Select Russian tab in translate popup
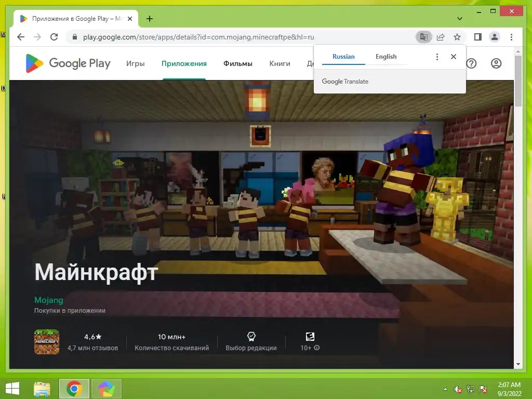Image resolution: width=532 pixels, height=399 pixels. click(x=343, y=57)
